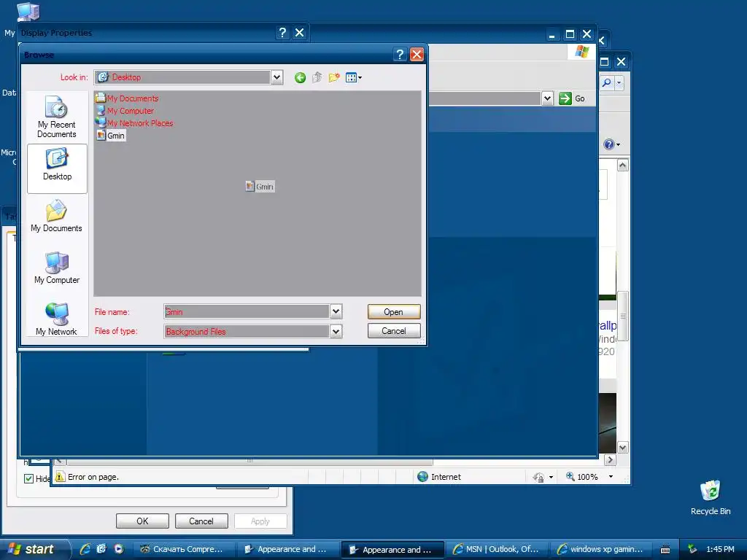The height and width of the screenshot is (560, 747).
Task: Click the Show Desktop Quick Launch icon
Action: [101, 549]
